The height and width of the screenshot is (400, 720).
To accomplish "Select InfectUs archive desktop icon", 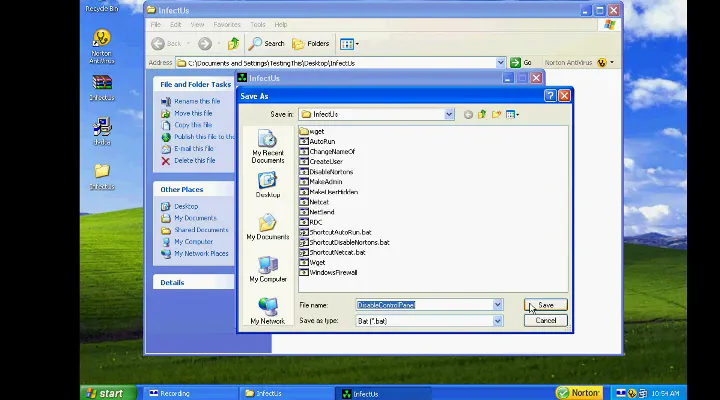I will 102,88.
